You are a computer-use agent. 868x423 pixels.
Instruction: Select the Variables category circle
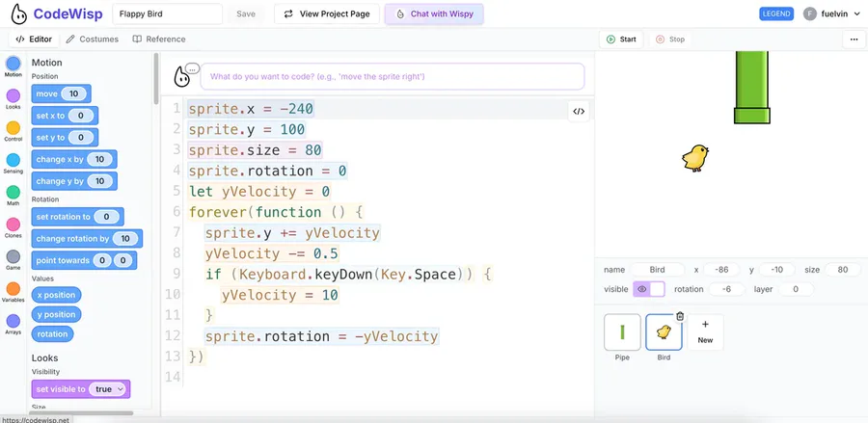(x=14, y=289)
